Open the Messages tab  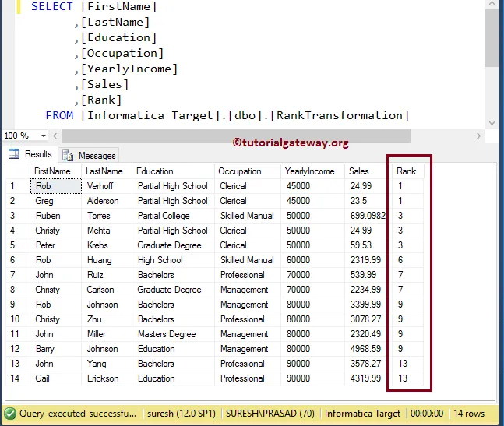[x=89, y=156]
